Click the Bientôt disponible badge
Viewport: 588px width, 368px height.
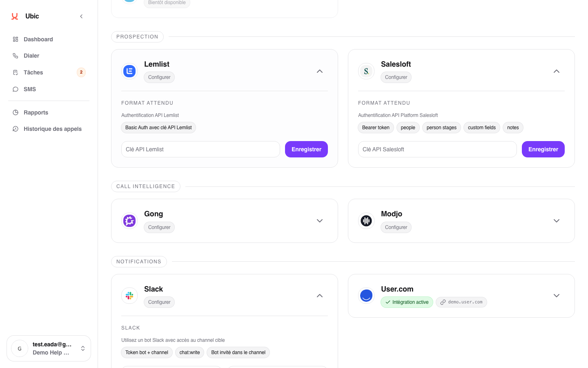(167, 3)
